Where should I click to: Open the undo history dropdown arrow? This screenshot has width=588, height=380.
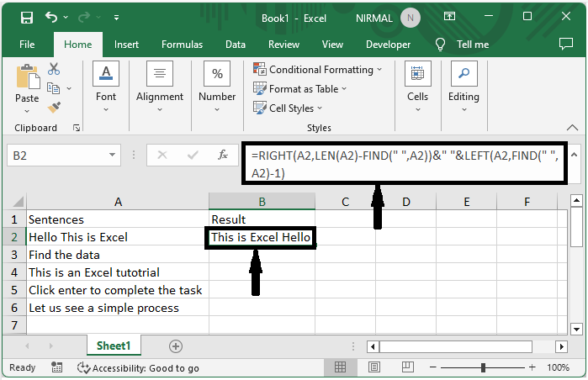[66, 18]
